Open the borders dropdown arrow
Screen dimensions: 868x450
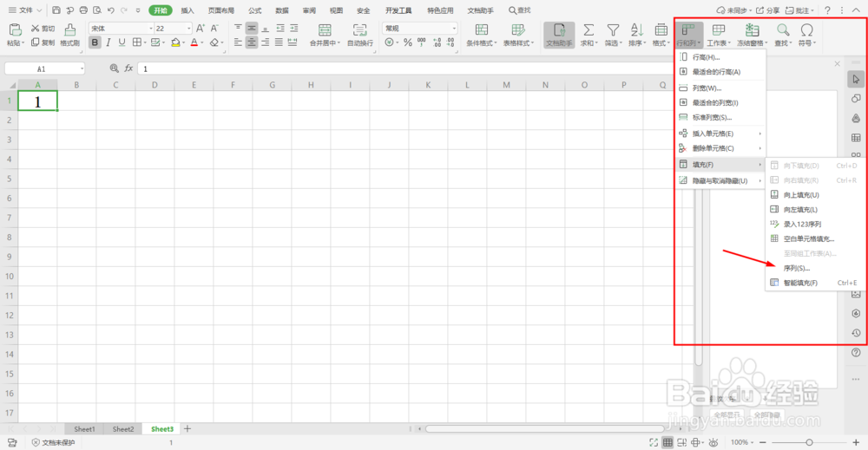click(145, 42)
